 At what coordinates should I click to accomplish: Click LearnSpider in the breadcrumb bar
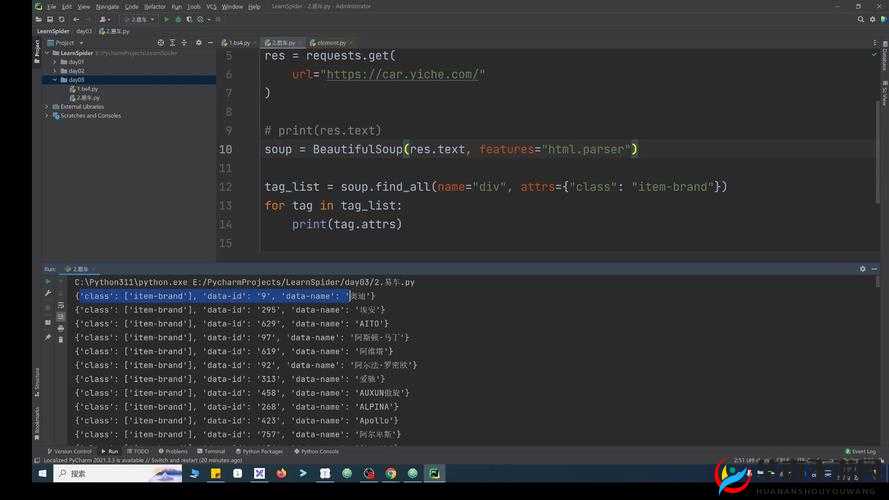tap(53, 32)
